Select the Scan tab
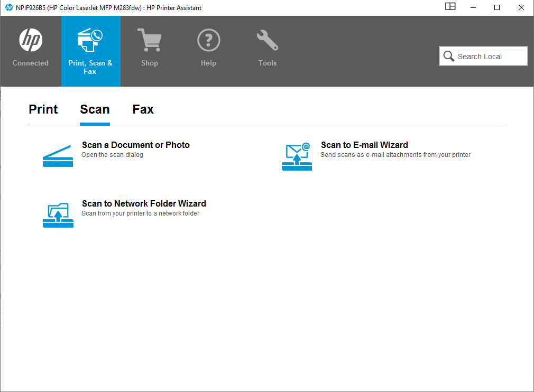 pyautogui.click(x=95, y=109)
